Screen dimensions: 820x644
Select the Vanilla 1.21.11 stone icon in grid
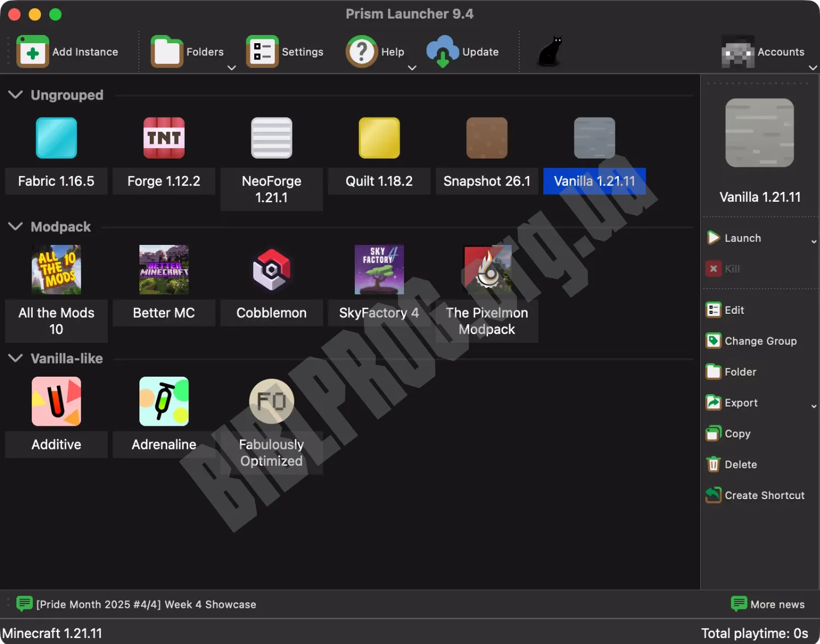[595, 138]
